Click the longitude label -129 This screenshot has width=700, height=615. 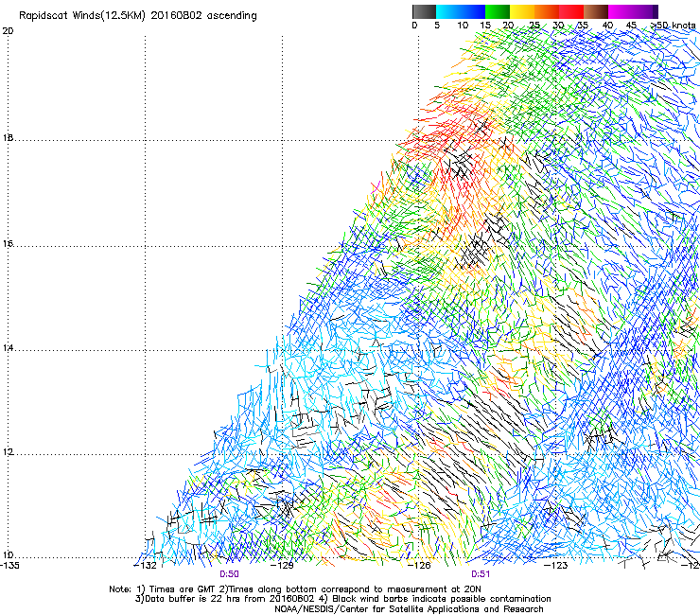(x=282, y=566)
